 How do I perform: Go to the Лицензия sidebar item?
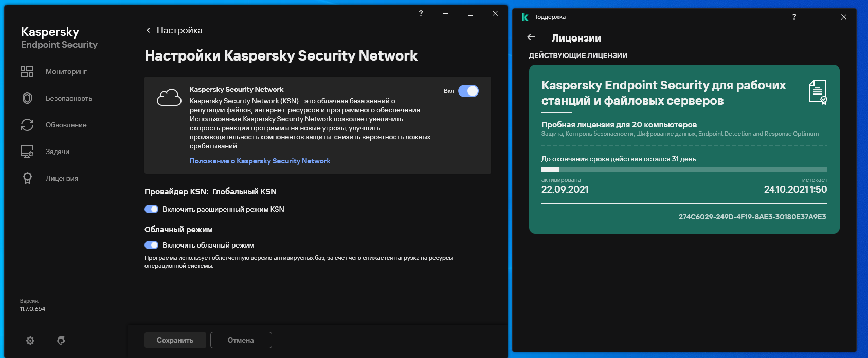(x=49, y=178)
